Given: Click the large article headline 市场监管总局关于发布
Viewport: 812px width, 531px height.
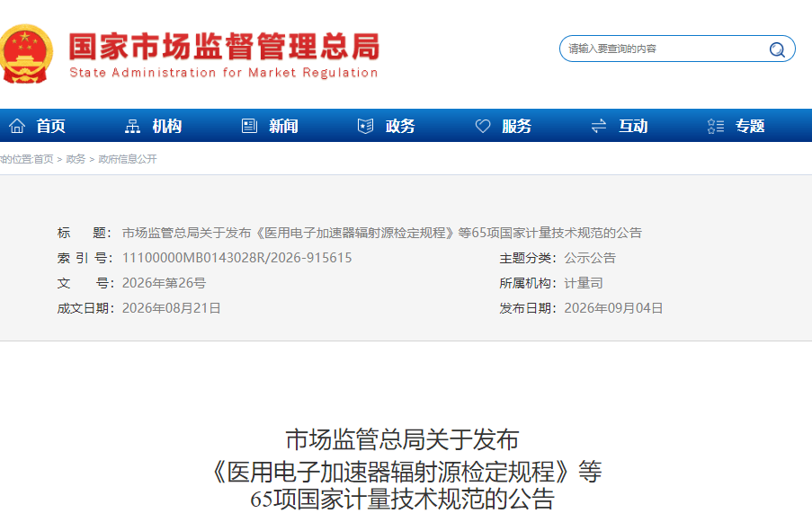Looking at the screenshot, I should point(402,439).
